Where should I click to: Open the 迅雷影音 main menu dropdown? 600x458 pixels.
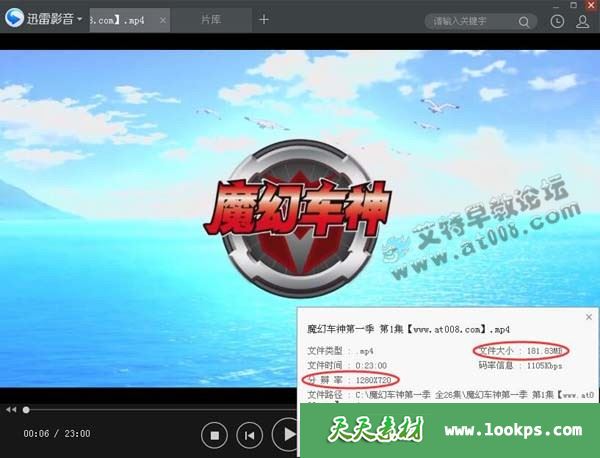(x=79, y=20)
